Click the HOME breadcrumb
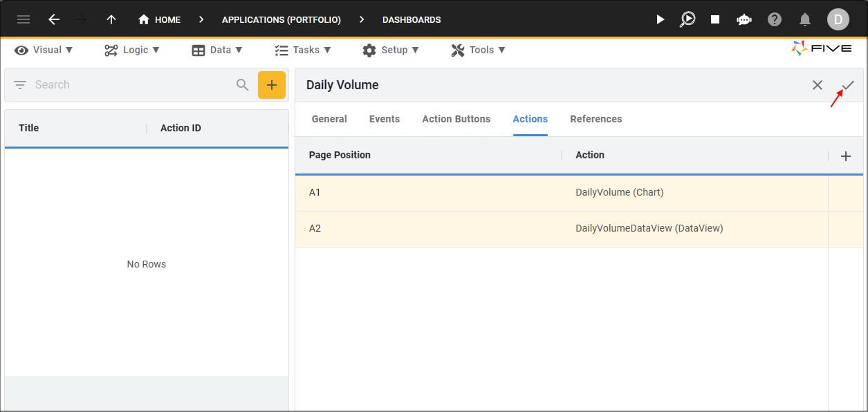The height and width of the screenshot is (412, 868). pos(160,19)
